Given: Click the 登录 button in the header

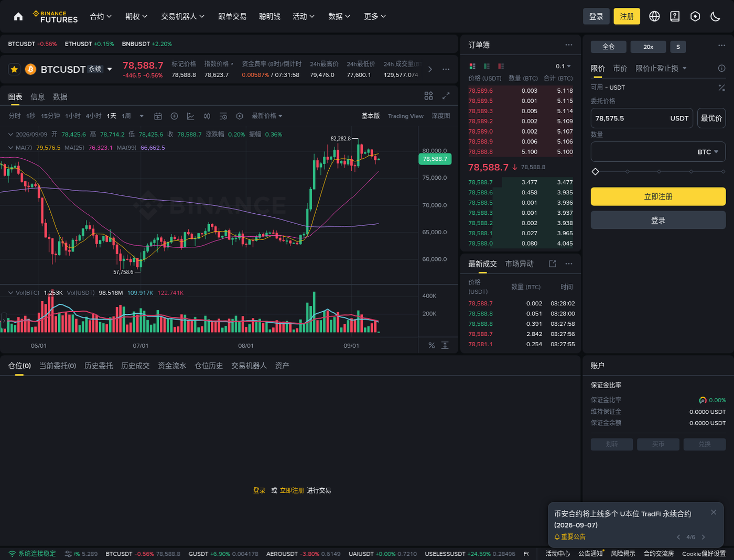Looking at the screenshot, I should (597, 16).
